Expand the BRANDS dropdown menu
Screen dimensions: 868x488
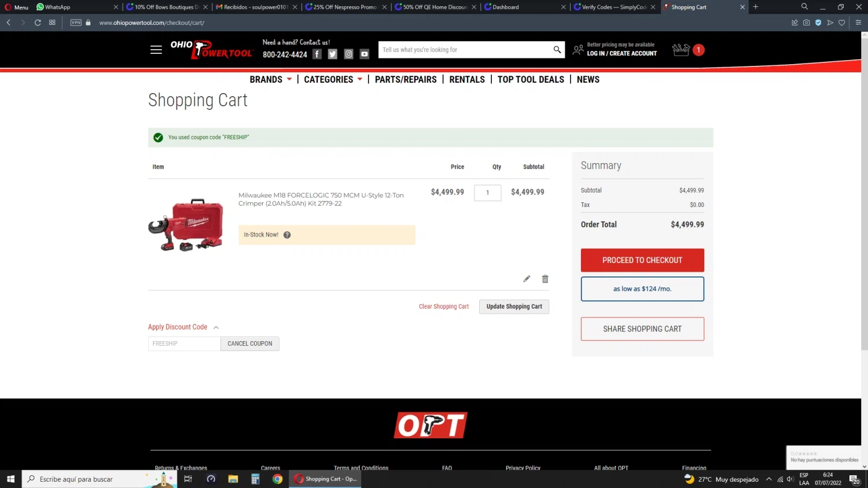[270, 79]
